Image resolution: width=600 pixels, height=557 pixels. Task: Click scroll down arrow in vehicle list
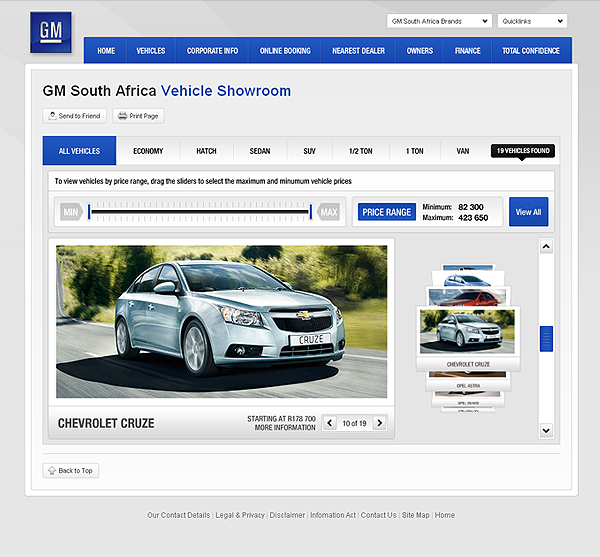(x=546, y=430)
